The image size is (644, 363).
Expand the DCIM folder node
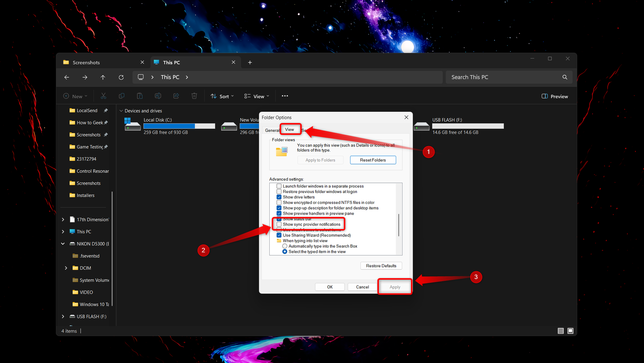[x=66, y=268]
